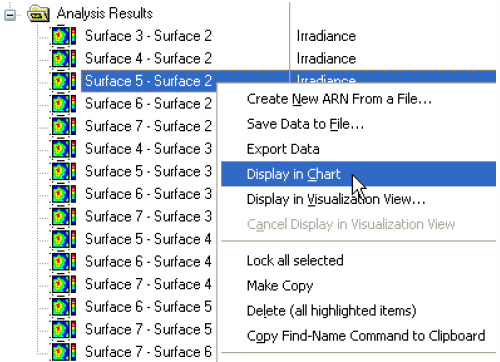Click the Surface 4 - Surface 3 result icon
500x362 pixels.
click(x=64, y=149)
